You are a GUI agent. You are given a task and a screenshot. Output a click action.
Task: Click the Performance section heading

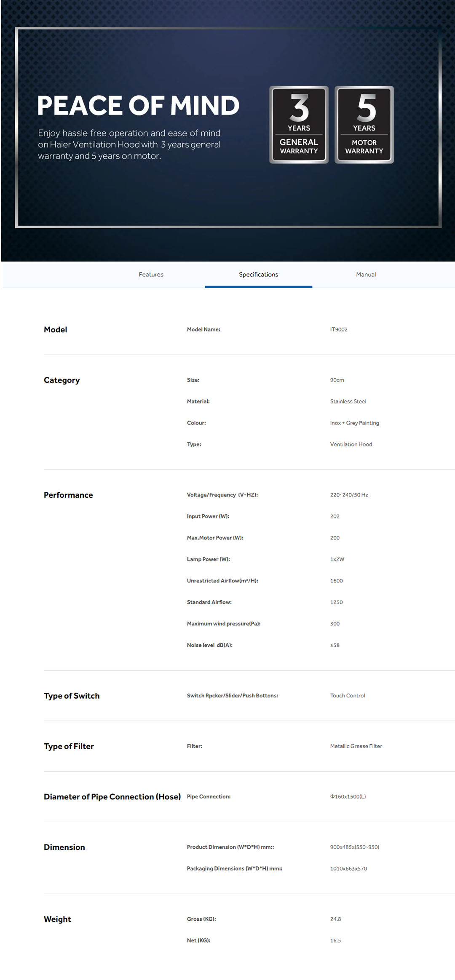point(68,495)
